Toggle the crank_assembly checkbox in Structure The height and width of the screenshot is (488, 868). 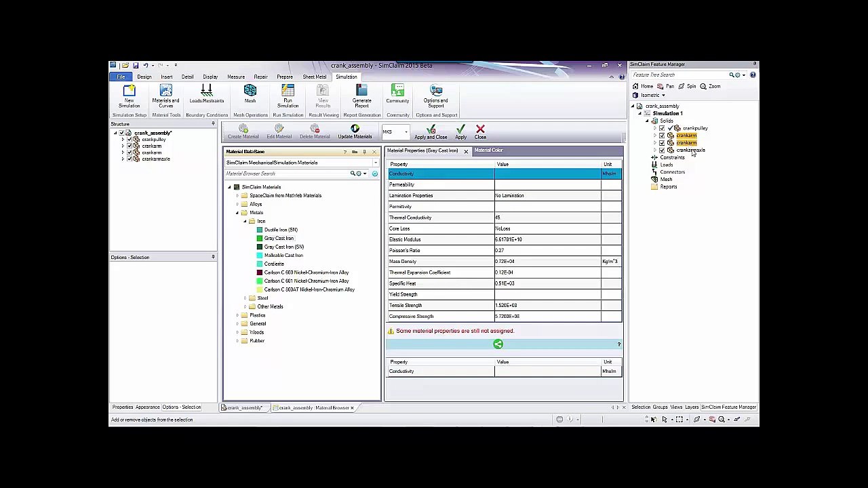coord(121,133)
